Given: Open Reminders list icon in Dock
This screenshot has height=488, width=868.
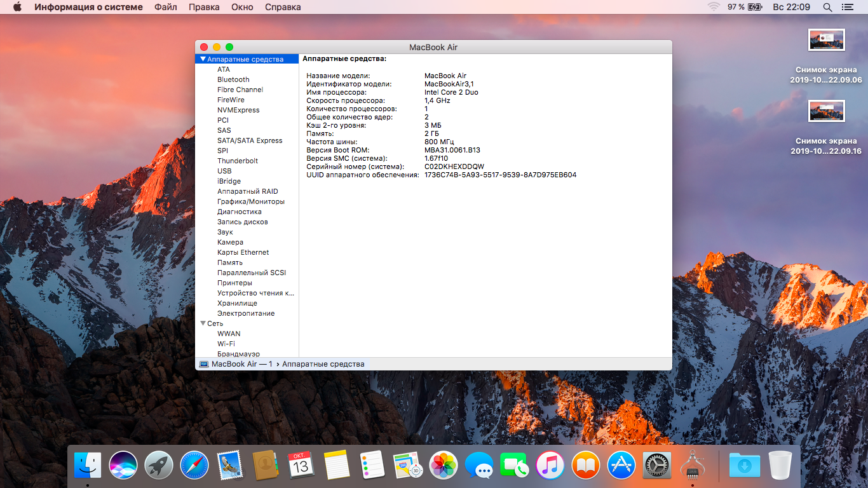Looking at the screenshot, I should [372, 465].
